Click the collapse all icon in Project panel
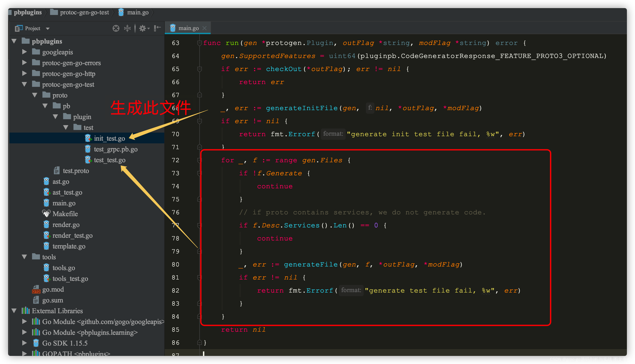The height and width of the screenshot is (364, 635). tap(127, 28)
